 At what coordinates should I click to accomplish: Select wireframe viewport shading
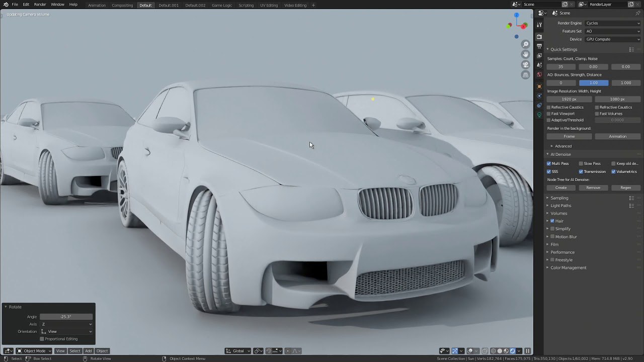point(493,351)
